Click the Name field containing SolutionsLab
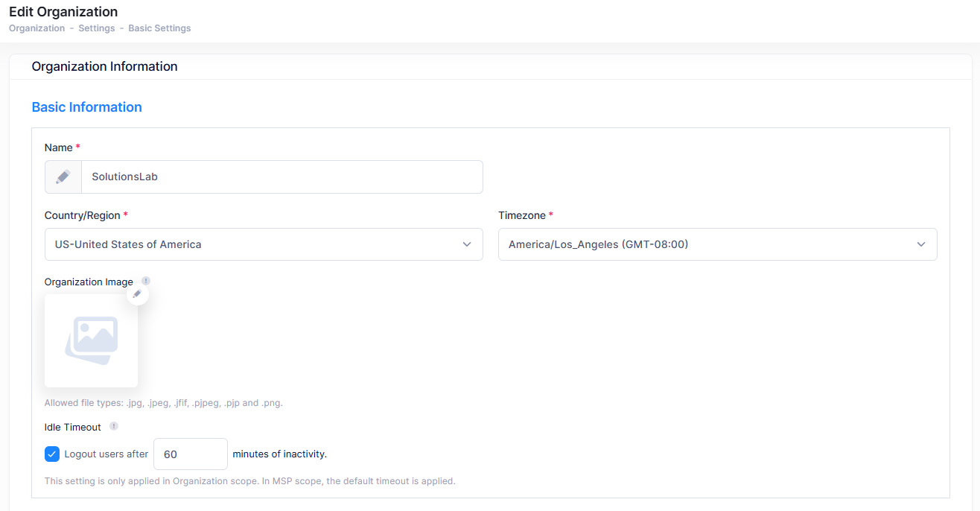980x511 pixels. coord(281,177)
